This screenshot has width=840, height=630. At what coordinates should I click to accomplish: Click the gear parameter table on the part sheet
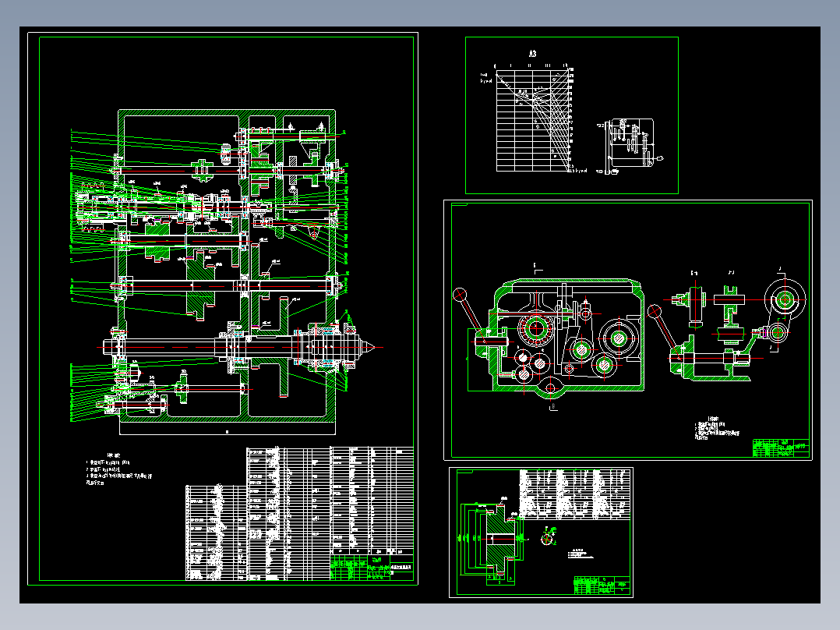[575, 494]
